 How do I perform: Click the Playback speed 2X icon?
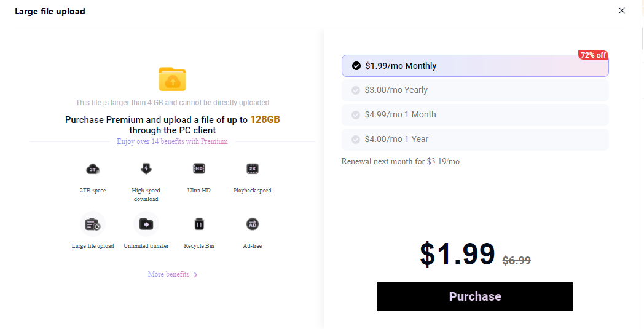point(252,169)
